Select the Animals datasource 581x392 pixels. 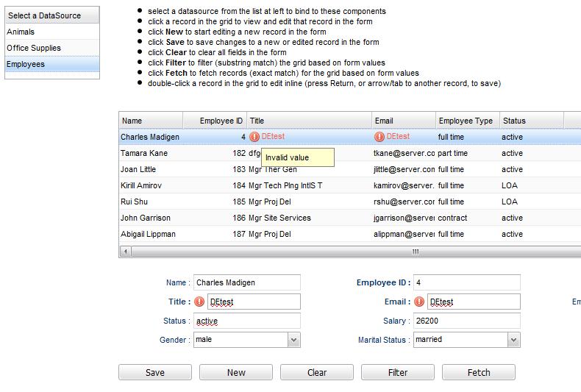[51, 32]
